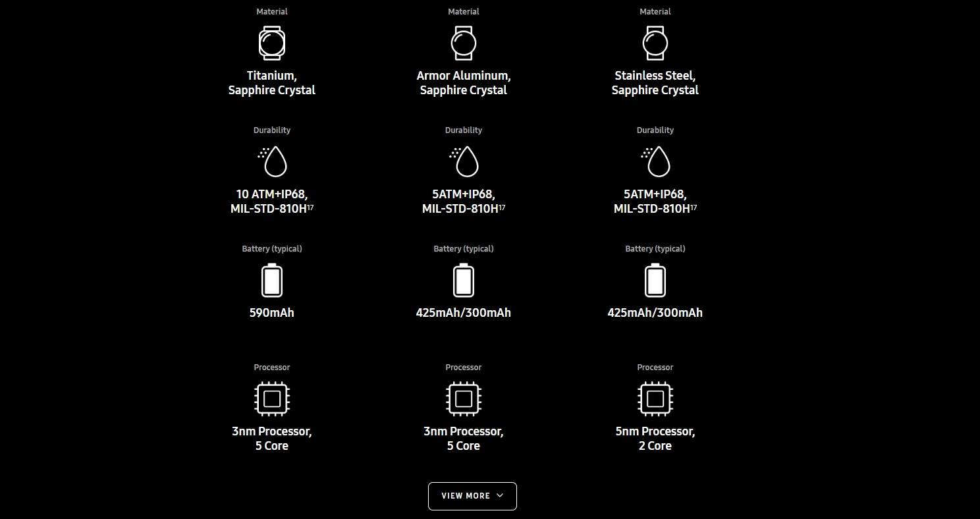The image size is (980, 519).
Task: Click the processor icon in the Armor Aluminum column
Action: tap(464, 398)
